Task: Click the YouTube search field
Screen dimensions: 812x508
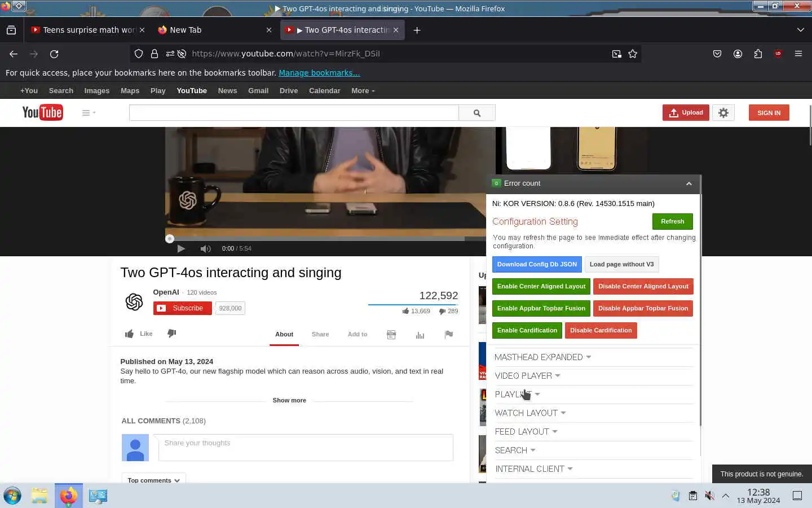Action: coord(294,113)
